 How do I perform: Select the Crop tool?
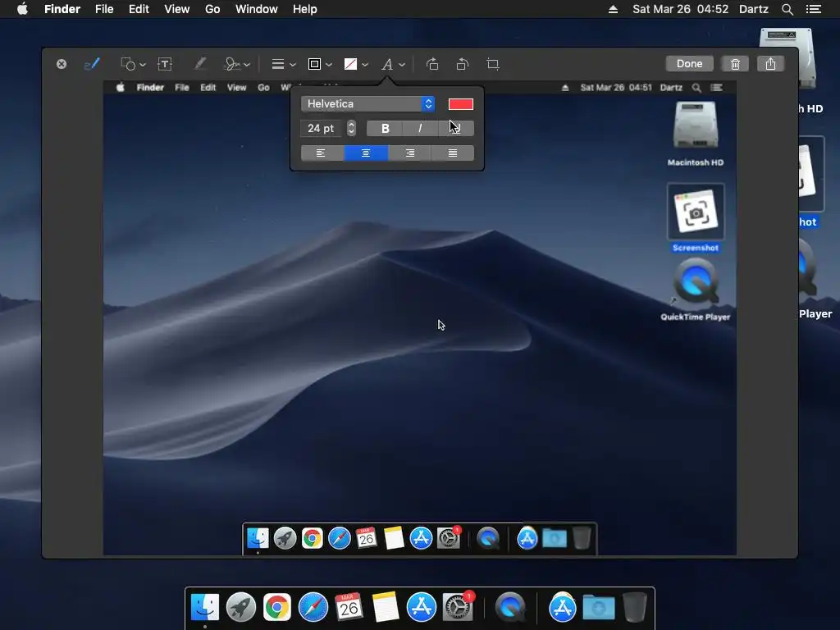[x=493, y=64]
